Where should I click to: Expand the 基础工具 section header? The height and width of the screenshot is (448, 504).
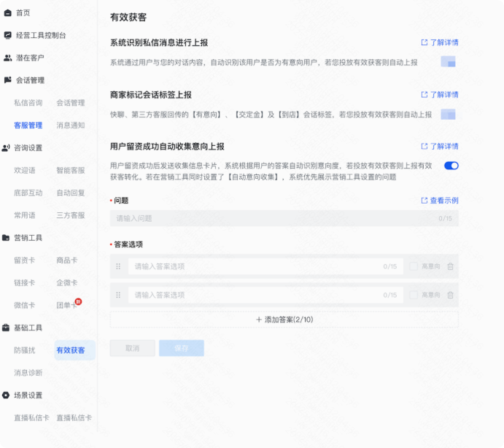[28, 328]
